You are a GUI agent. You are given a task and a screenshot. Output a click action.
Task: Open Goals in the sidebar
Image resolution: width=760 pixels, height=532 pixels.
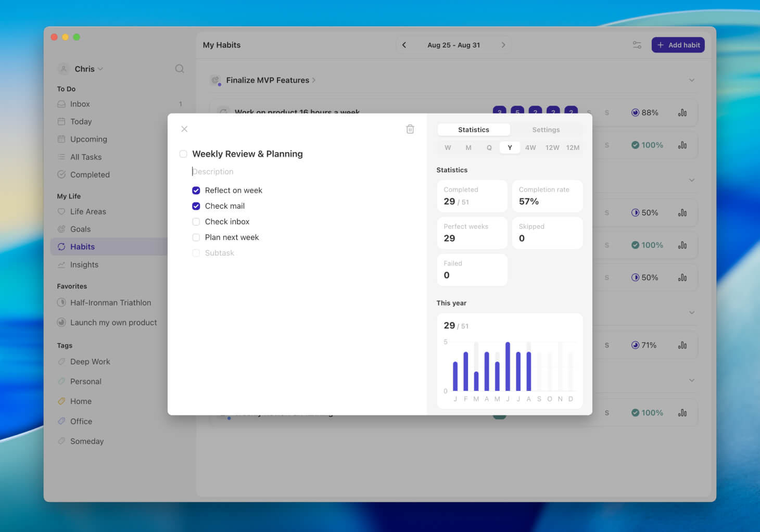click(119, 230)
